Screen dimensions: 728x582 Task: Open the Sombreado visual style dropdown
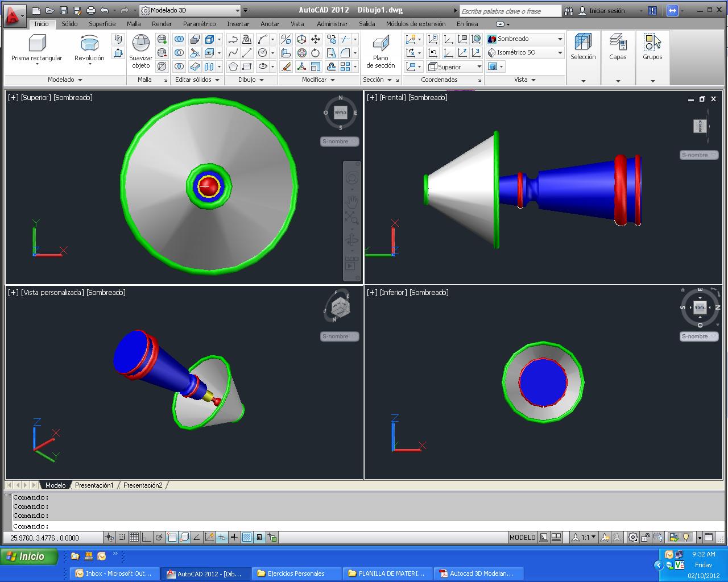pyautogui.click(x=559, y=39)
